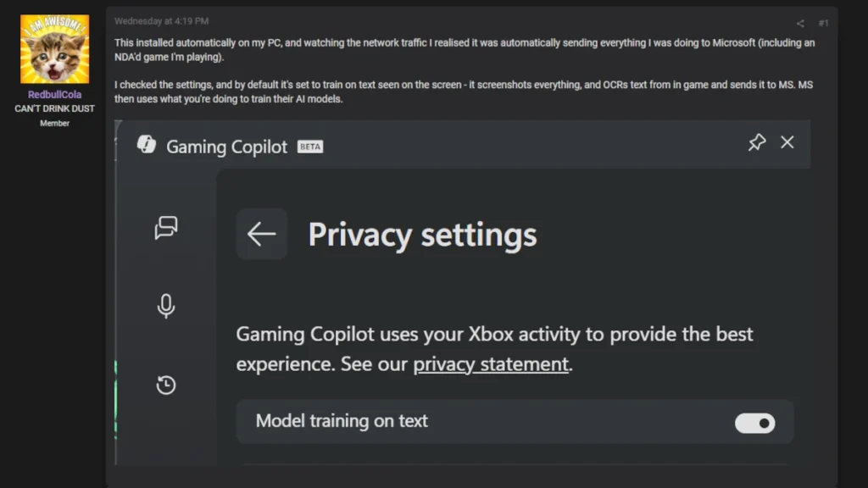The height and width of the screenshot is (488, 868).
Task: Click the kitten avatar thumbnail
Action: click(x=54, y=49)
